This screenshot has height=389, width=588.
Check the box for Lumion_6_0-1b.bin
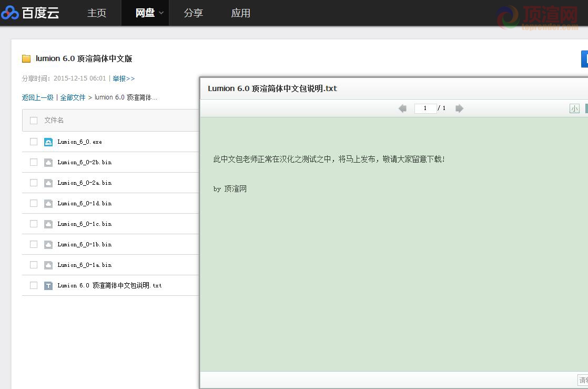point(34,244)
